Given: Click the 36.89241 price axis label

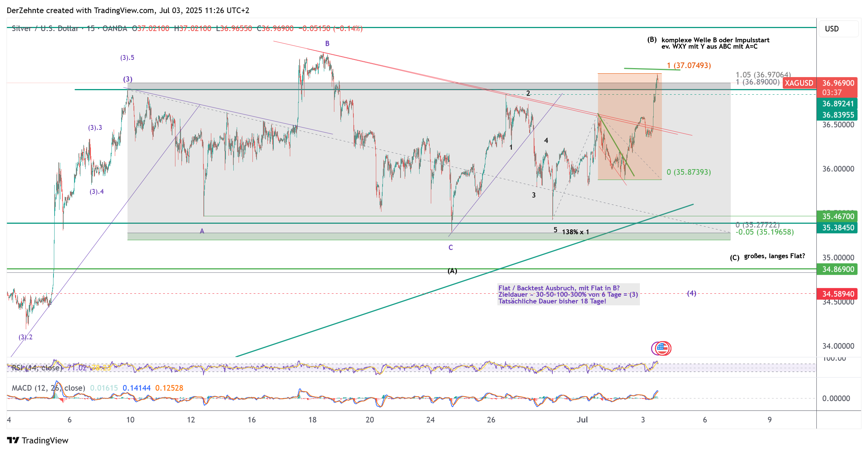Looking at the screenshot, I should pos(838,104).
